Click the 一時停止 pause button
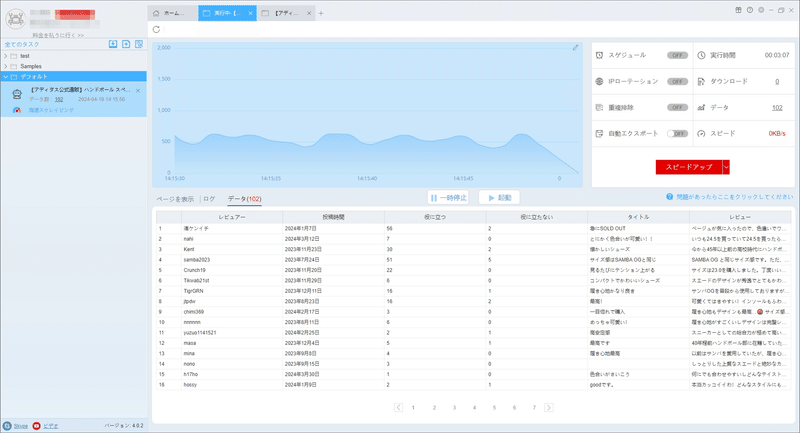 pos(448,197)
